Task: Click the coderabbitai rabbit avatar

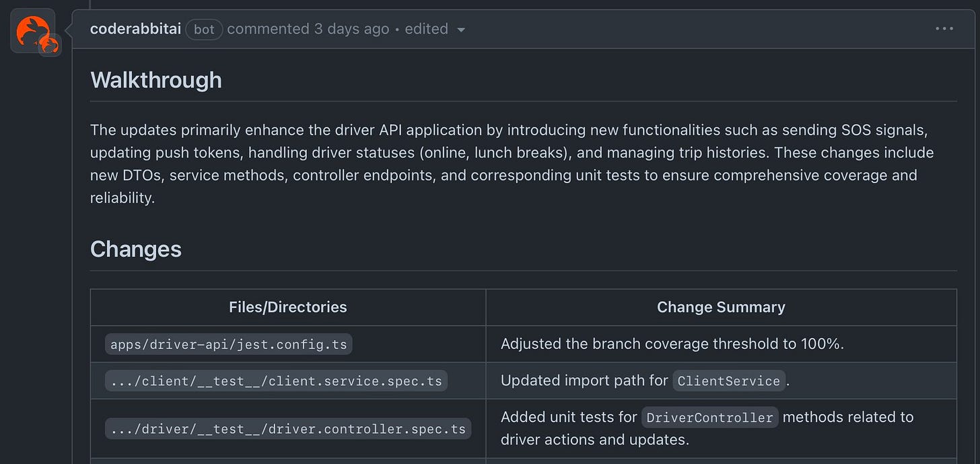Action: coord(32,30)
